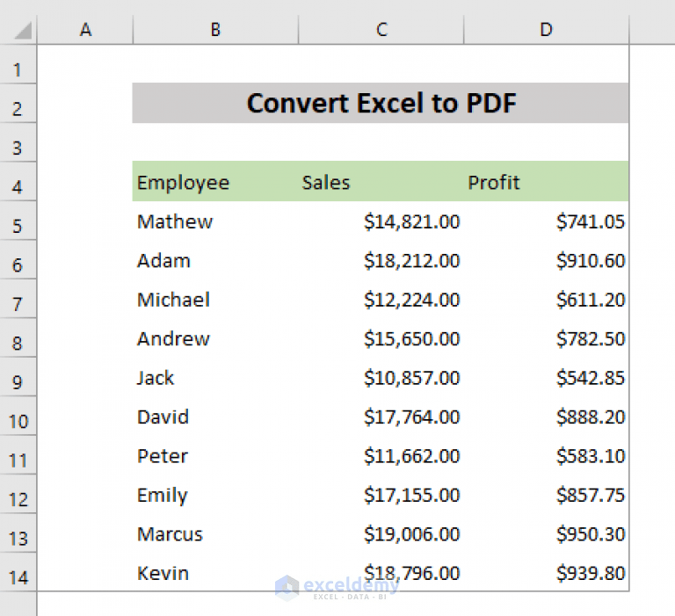Select row 12 header
675x616 pixels.
tap(18, 494)
